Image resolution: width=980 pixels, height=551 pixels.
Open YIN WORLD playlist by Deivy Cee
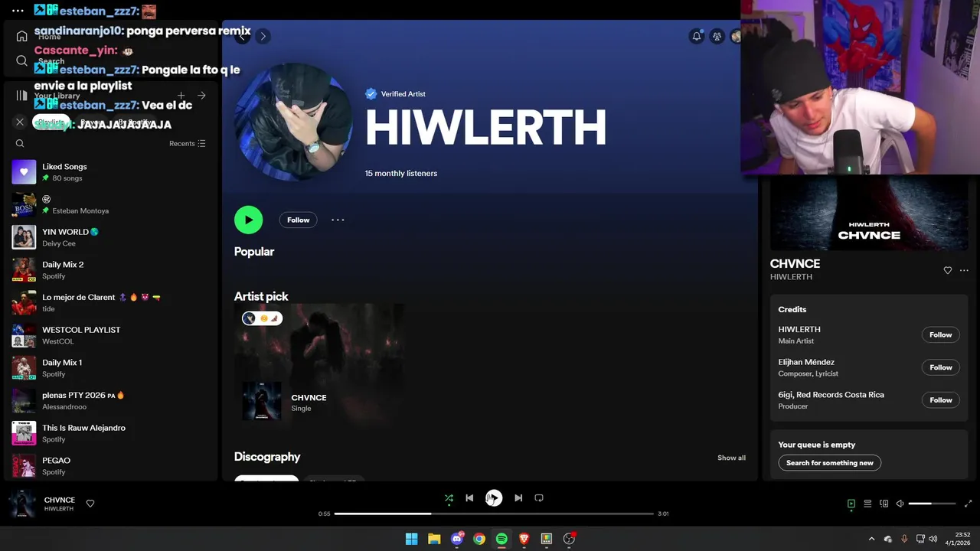(110, 237)
